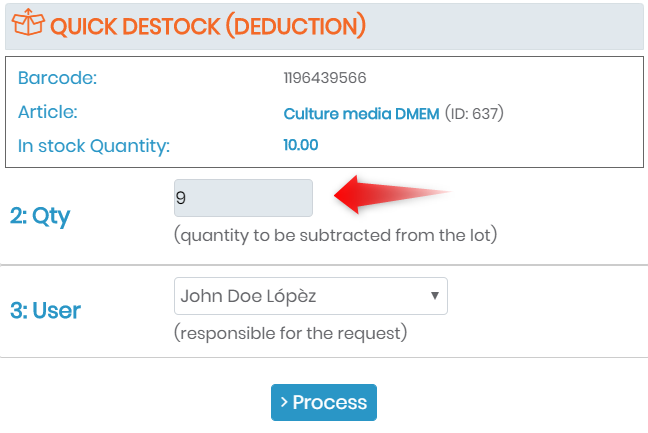The height and width of the screenshot is (433, 648).
Task: Click the 'responsible for the request' hint
Action: [x=291, y=333]
